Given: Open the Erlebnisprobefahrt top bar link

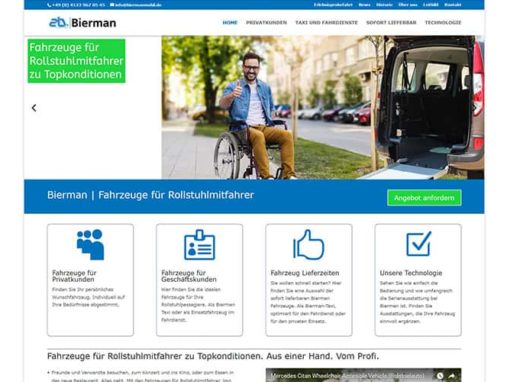Looking at the screenshot, I should [x=333, y=5].
